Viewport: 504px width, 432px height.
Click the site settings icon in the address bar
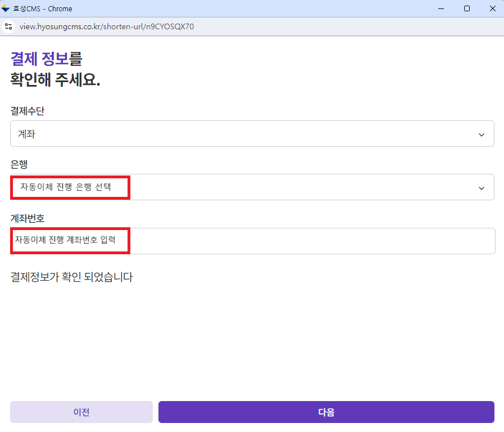click(8, 26)
